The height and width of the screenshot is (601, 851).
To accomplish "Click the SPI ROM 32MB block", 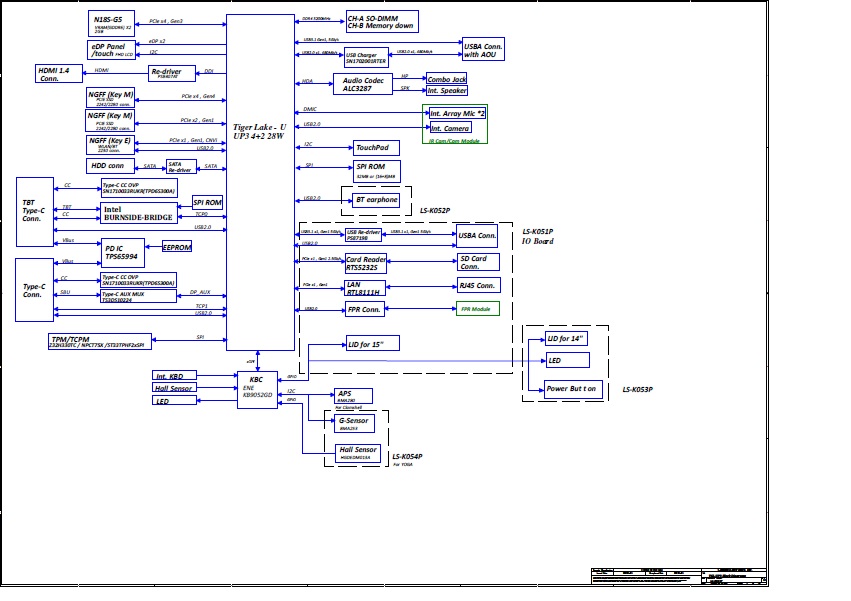I will point(377,171).
